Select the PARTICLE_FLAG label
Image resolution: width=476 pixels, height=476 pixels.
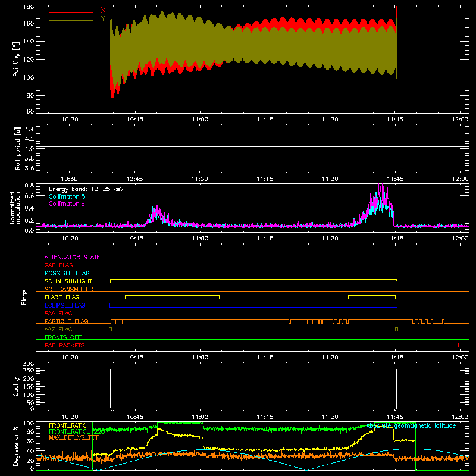67,321
